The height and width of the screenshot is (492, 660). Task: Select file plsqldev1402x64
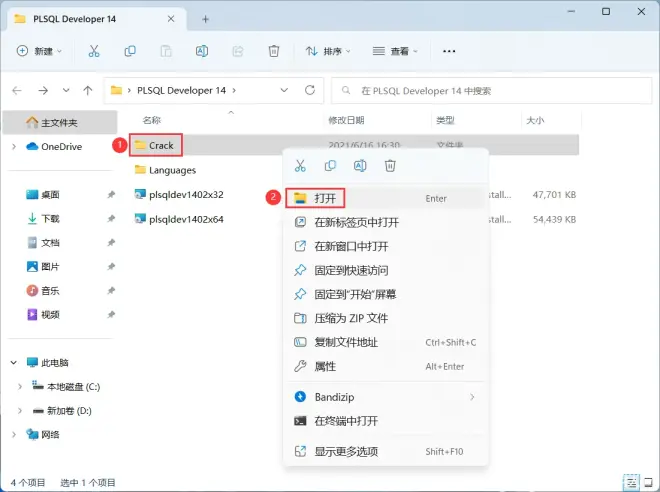pyautogui.click(x=179, y=219)
